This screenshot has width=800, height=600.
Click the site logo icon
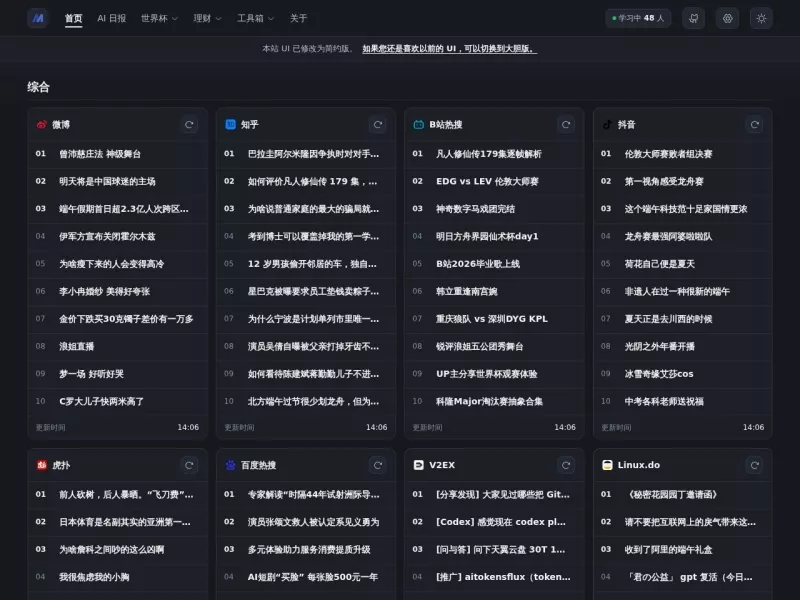coord(38,18)
